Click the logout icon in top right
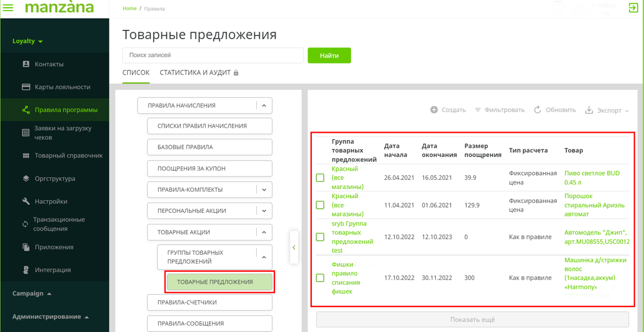 coord(633,8)
